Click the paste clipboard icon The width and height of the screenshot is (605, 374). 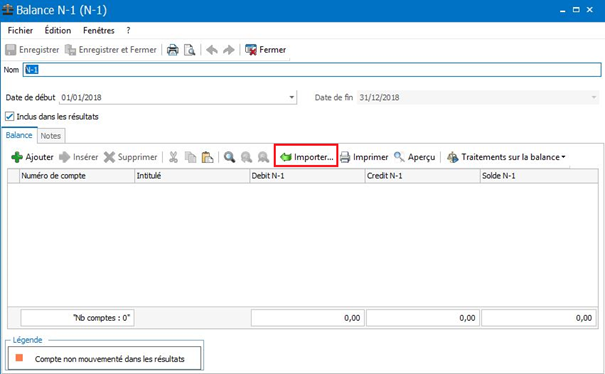point(207,157)
